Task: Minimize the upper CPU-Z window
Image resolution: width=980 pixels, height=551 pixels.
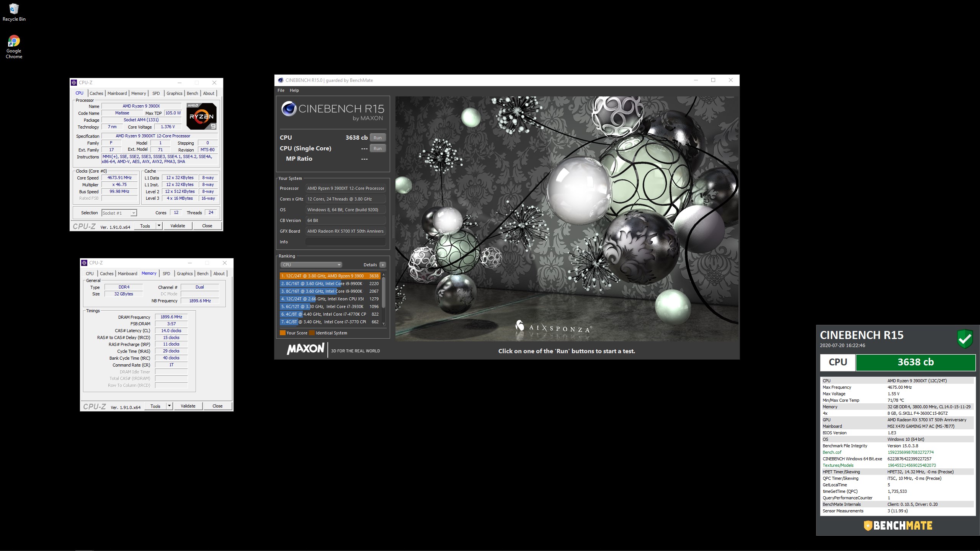Action: pos(180,83)
